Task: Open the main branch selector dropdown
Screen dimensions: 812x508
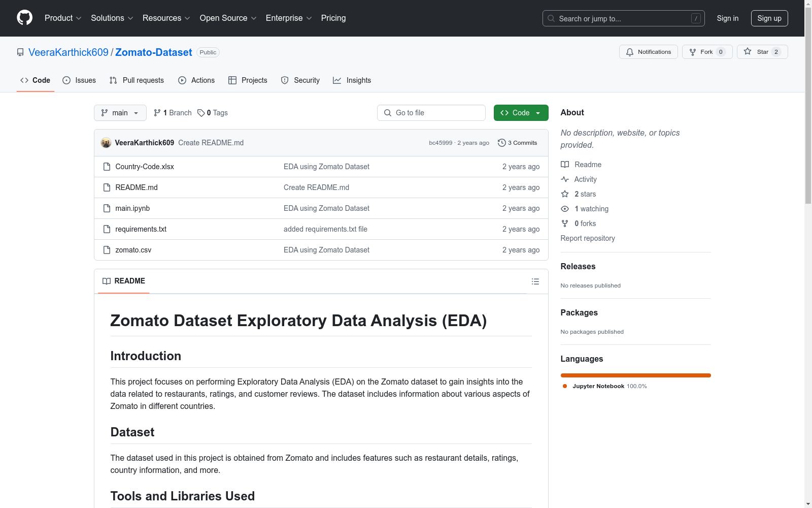Action: coord(120,113)
